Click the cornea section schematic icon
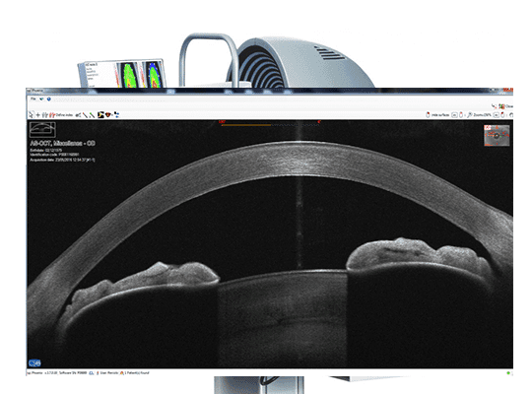Screen dimensions: 532x394 coord(42,129)
